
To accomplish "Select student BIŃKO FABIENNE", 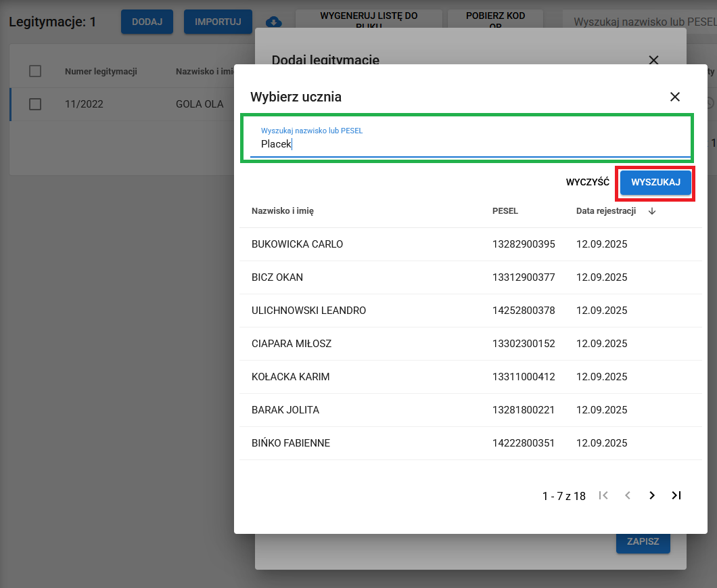I will pyautogui.click(x=291, y=443).
